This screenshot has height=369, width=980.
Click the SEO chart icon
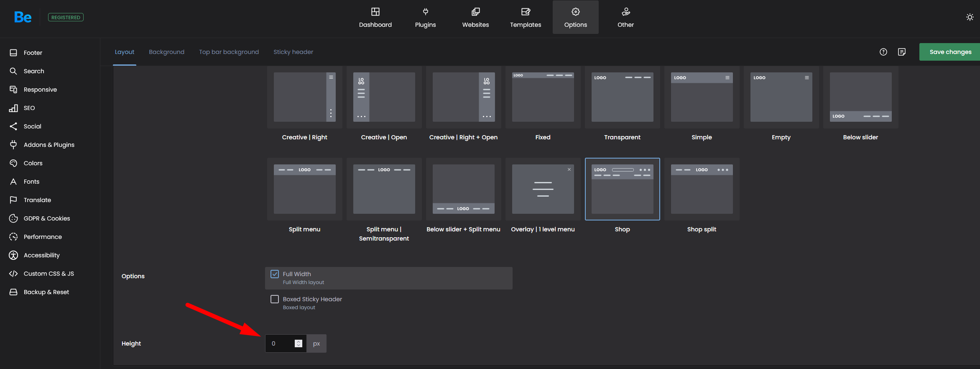pyautogui.click(x=13, y=108)
